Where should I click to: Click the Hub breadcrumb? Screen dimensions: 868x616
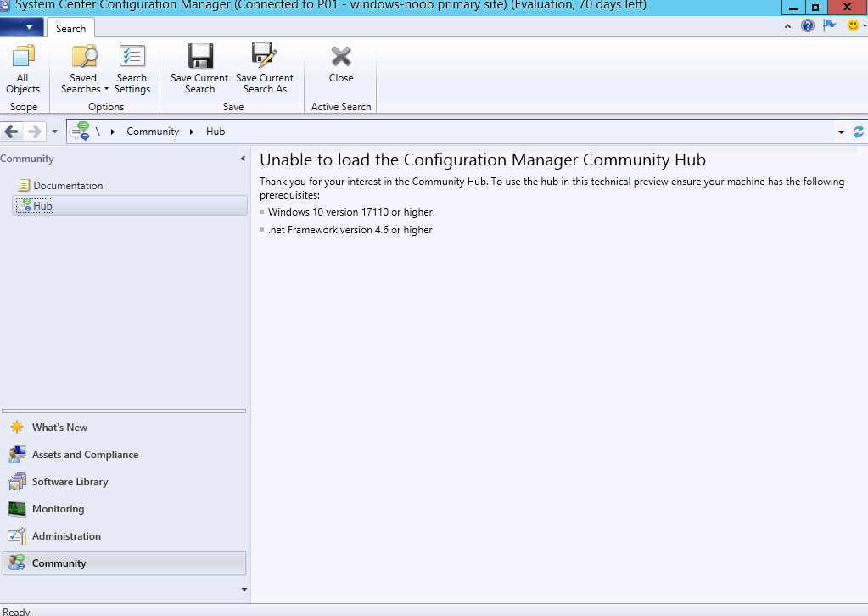[x=216, y=132]
